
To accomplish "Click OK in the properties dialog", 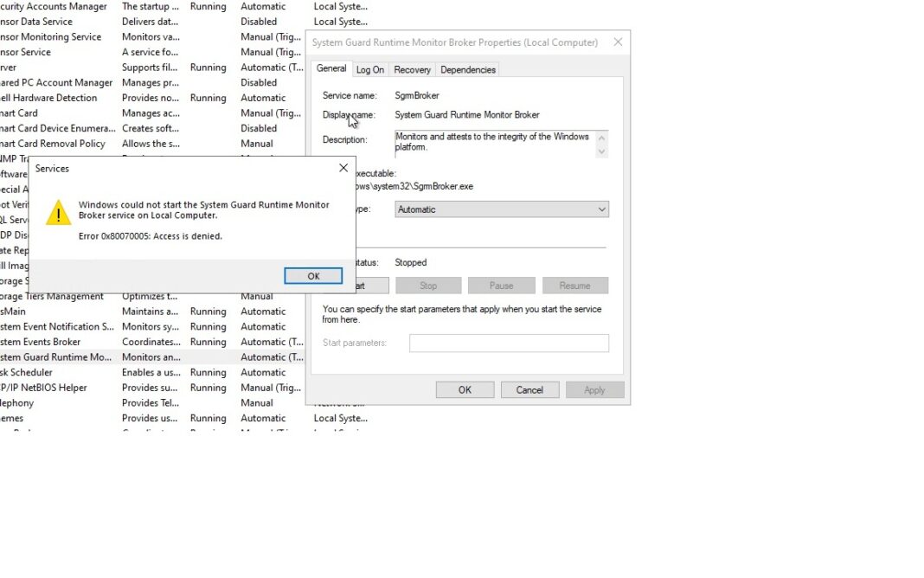I will click(x=465, y=389).
